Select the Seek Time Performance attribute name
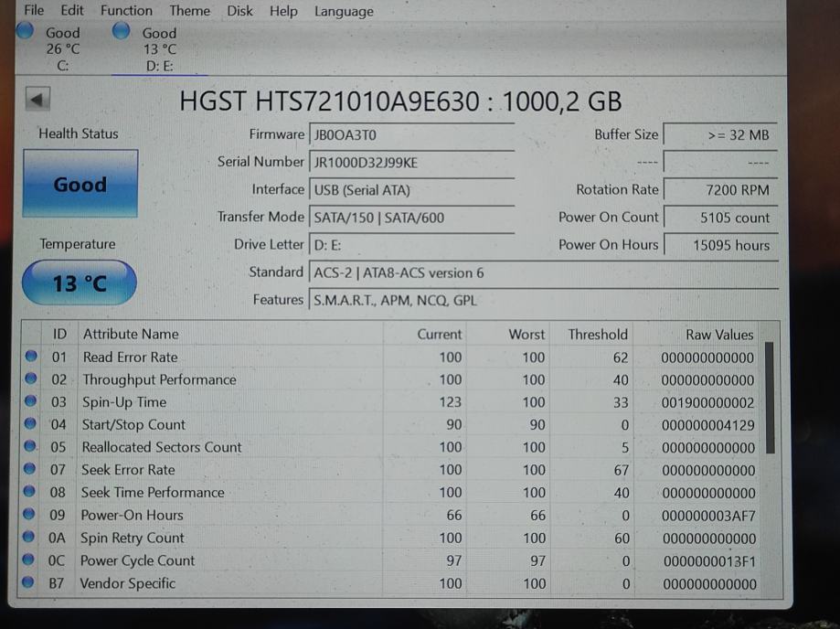This screenshot has width=840, height=629. (153, 492)
